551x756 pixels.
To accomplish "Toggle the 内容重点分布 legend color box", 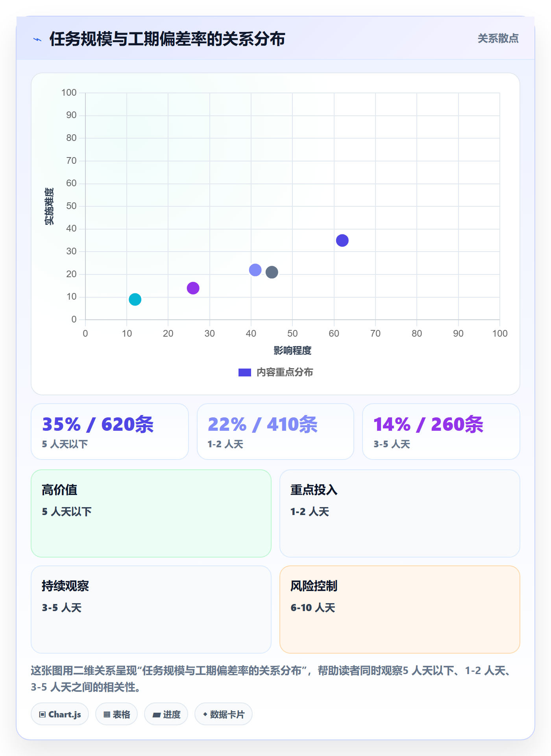I will tap(245, 372).
